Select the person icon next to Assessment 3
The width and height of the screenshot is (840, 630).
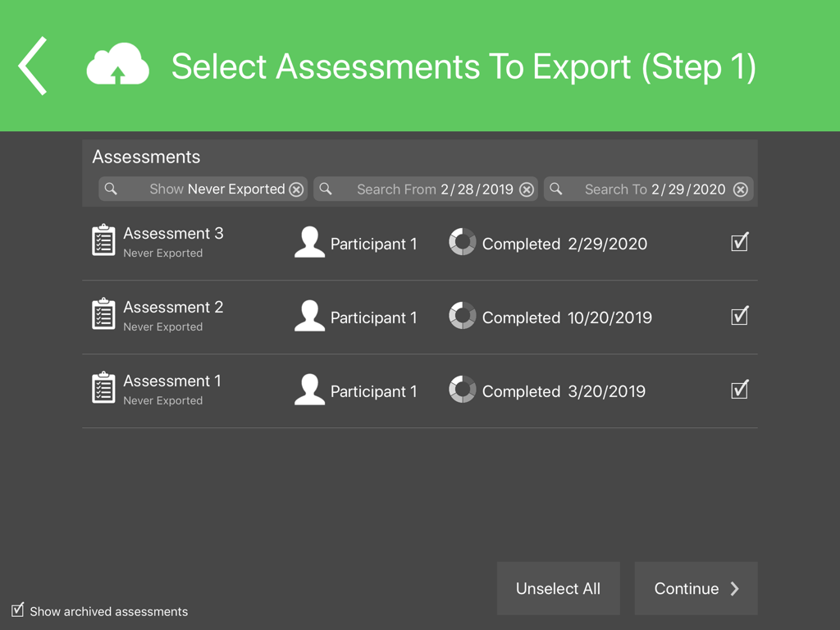coord(309,241)
